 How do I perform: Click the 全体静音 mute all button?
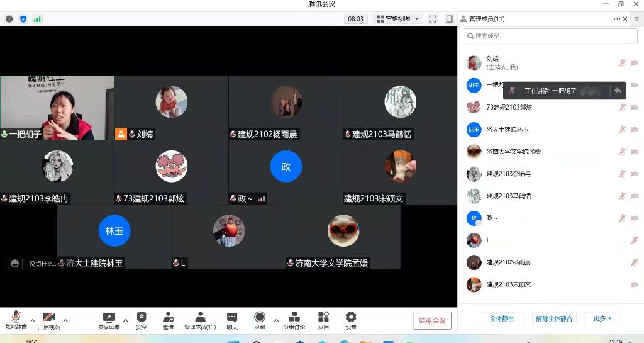502,318
